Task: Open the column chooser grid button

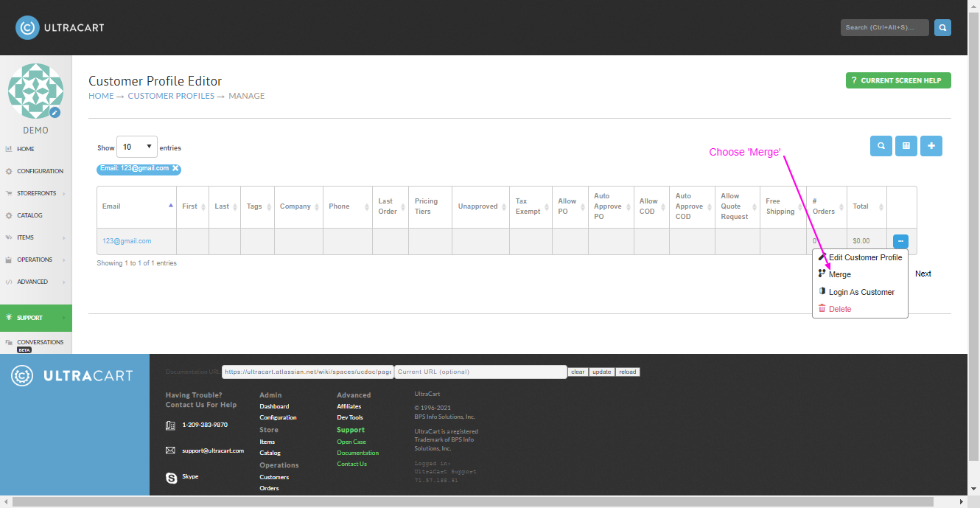Action: [906, 146]
